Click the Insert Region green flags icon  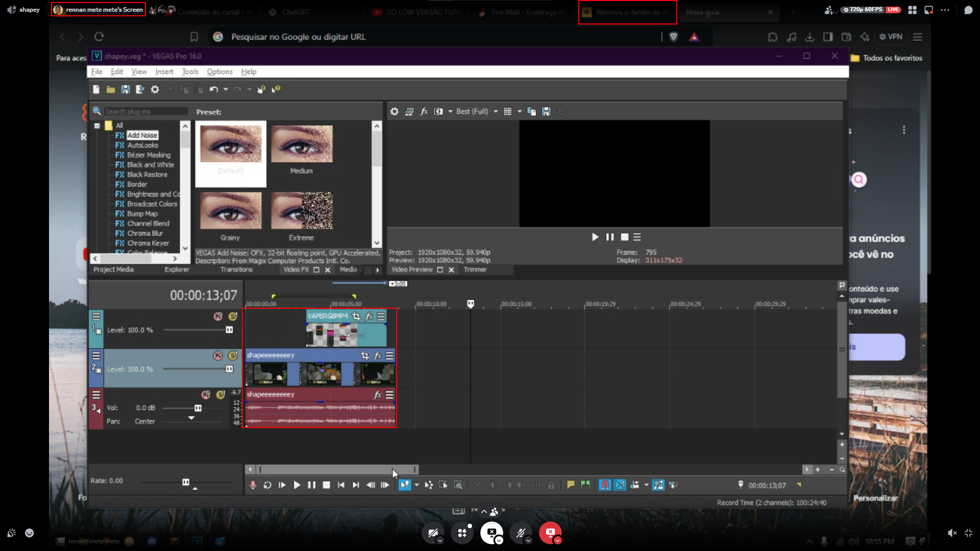[x=585, y=485]
